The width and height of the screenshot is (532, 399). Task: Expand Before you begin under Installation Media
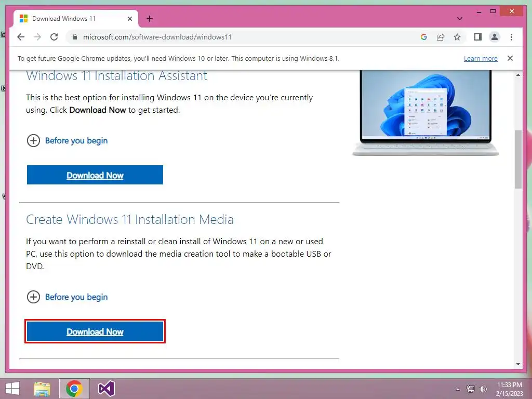tap(67, 297)
